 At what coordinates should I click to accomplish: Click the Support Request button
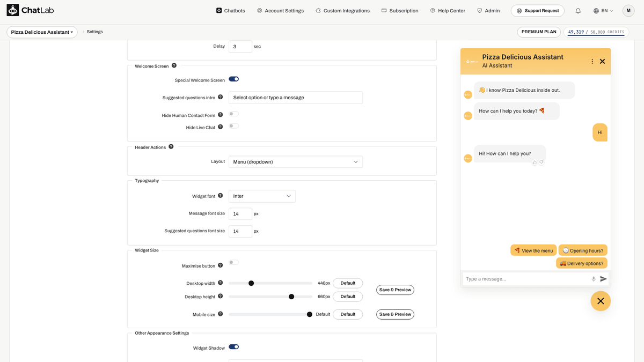[x=538, y=11]
